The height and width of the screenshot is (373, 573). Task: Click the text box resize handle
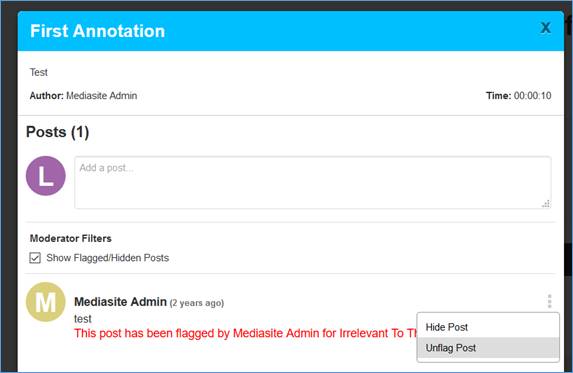click(546, 204)
